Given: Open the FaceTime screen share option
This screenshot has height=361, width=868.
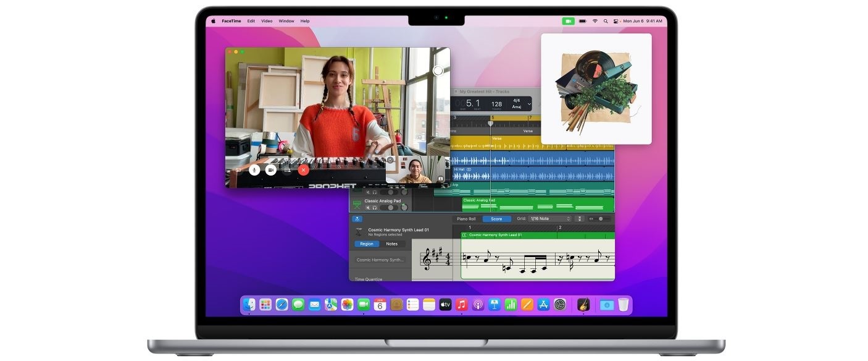Looking at the screenshot, I should click(x=287, y=169).
